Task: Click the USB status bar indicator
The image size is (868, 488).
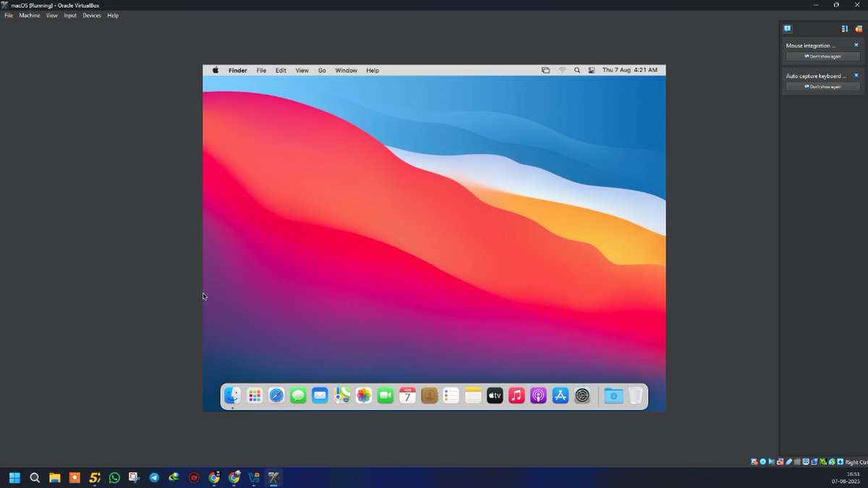Action: (x=788, y=462)
